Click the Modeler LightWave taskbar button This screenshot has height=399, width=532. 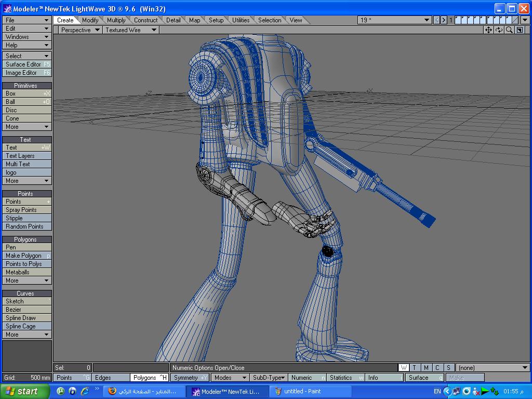click(x=228, y=391)
